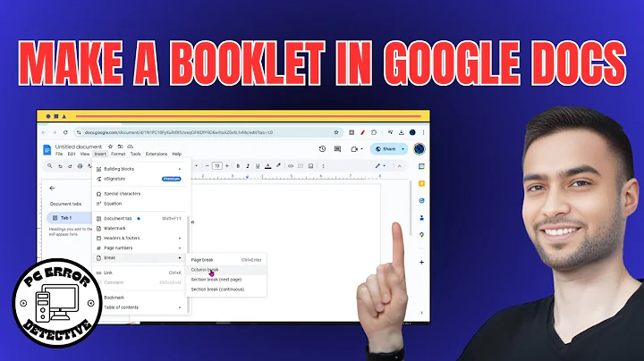Click the Google Docs home logo

(47, 150)
